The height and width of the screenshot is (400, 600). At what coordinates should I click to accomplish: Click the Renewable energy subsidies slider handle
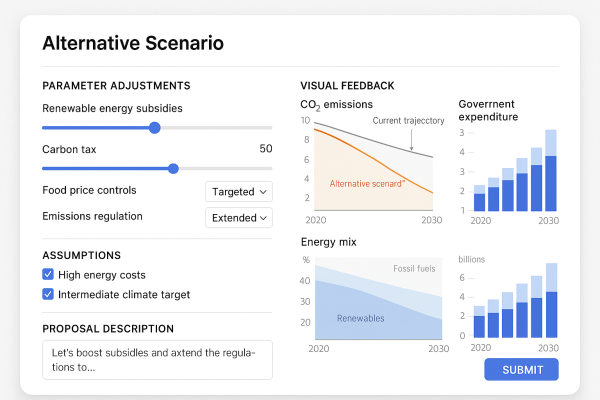[154, 128]
